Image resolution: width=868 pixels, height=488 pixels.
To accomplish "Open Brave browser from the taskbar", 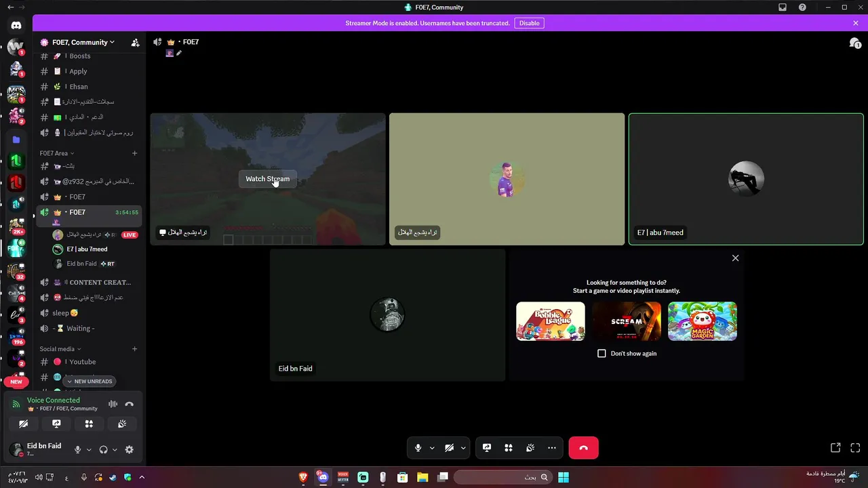I will pos(303,477).
